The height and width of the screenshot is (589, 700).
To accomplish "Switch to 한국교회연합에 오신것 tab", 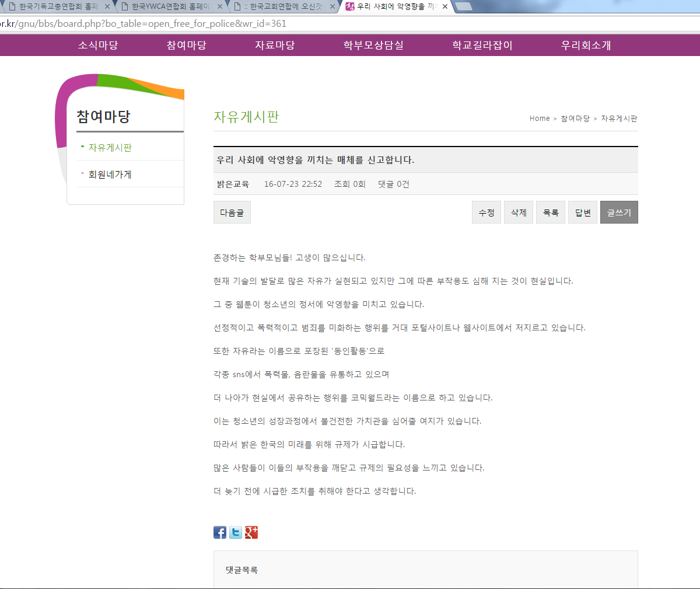I will [282, 7].
